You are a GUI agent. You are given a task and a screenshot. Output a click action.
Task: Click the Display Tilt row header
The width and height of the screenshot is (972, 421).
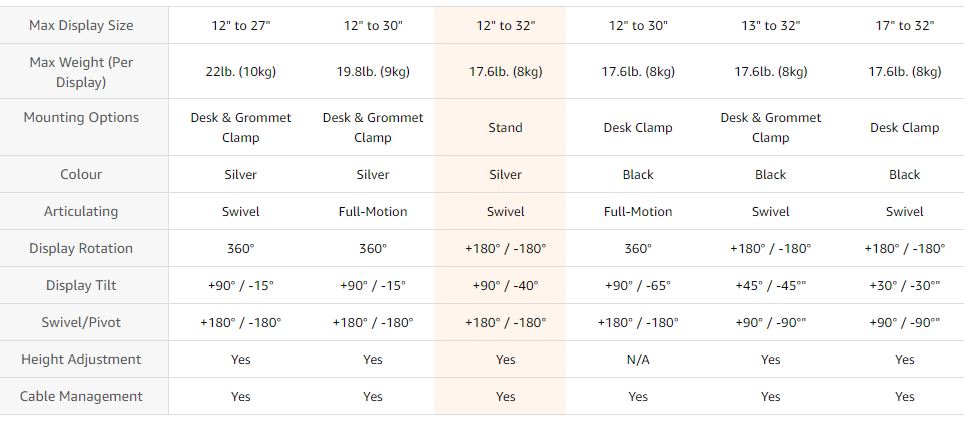81,285
